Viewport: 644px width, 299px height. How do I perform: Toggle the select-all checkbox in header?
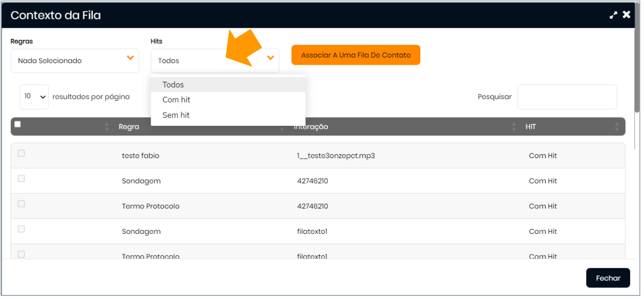[18, 124]
